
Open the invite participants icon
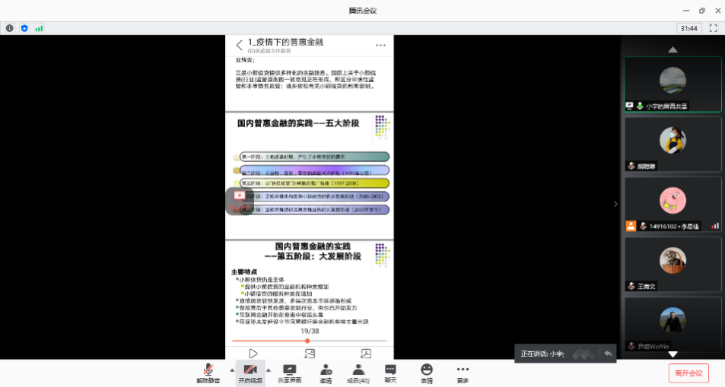click(x=326, y=373)
